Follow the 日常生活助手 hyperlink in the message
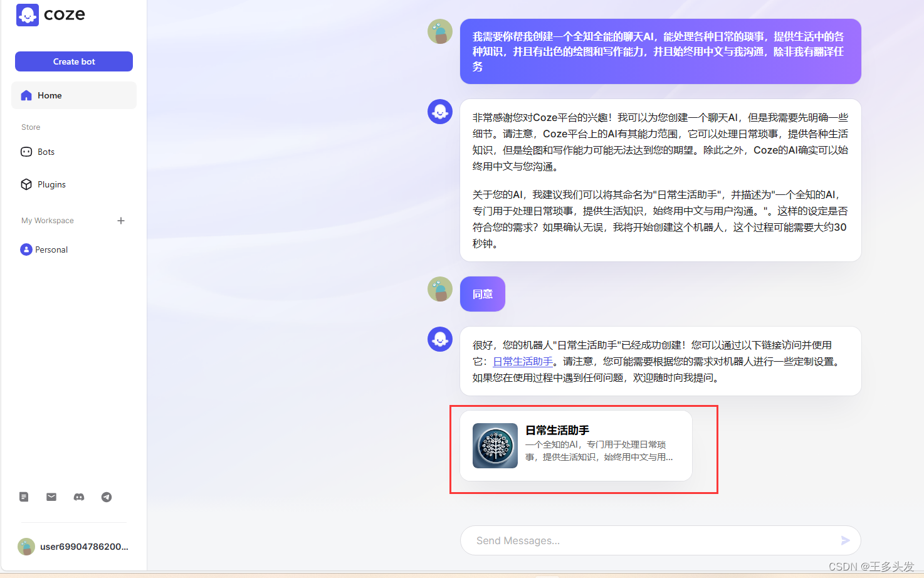 click(523, 362)
